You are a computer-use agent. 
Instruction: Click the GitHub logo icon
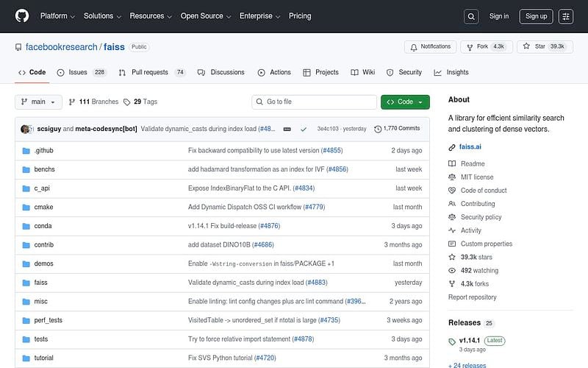(x=21, y=15)
